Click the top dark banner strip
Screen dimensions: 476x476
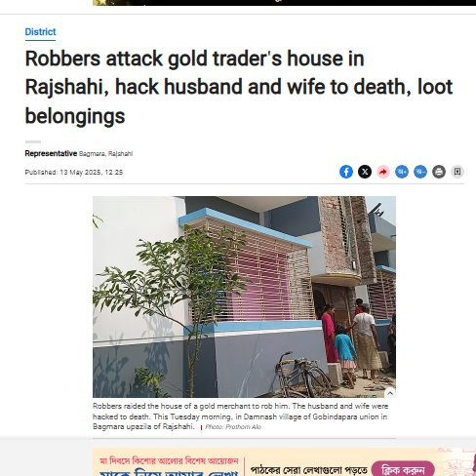(x=284, y=3)
